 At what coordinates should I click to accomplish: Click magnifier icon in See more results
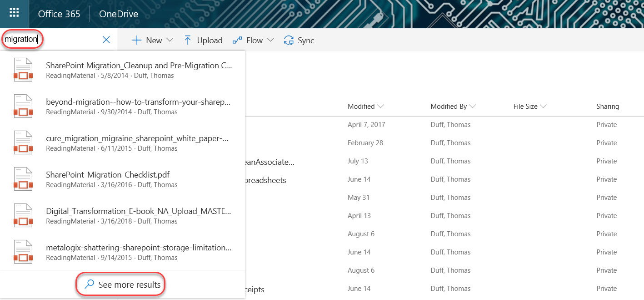point(90,285)
